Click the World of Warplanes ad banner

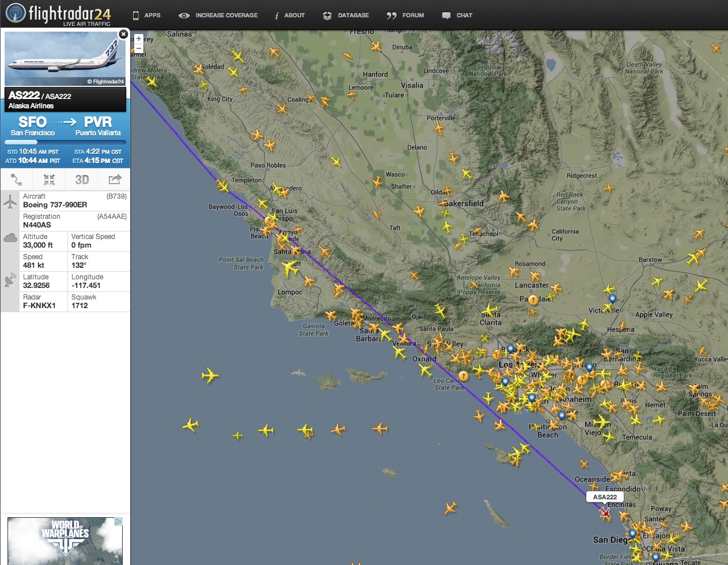point(64,541)
